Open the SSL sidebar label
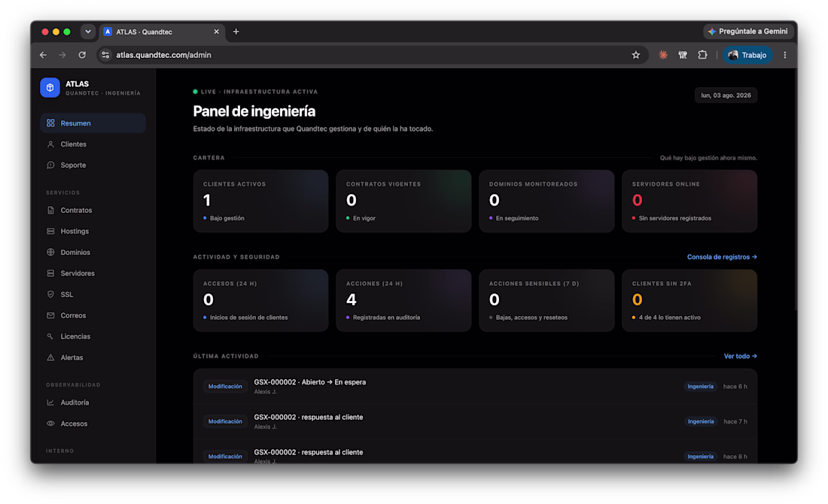Image resolution: width=828 pixels, height=504 pixels. pos(66,294)
